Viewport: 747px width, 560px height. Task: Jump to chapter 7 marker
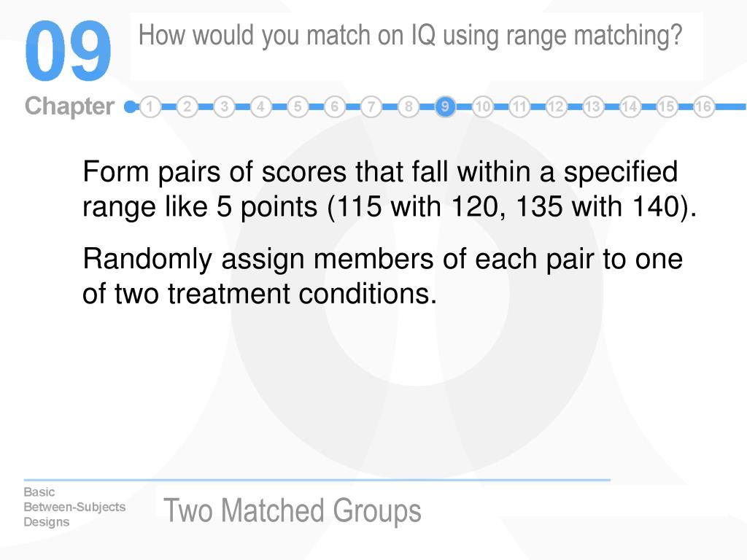coord(371,106)
